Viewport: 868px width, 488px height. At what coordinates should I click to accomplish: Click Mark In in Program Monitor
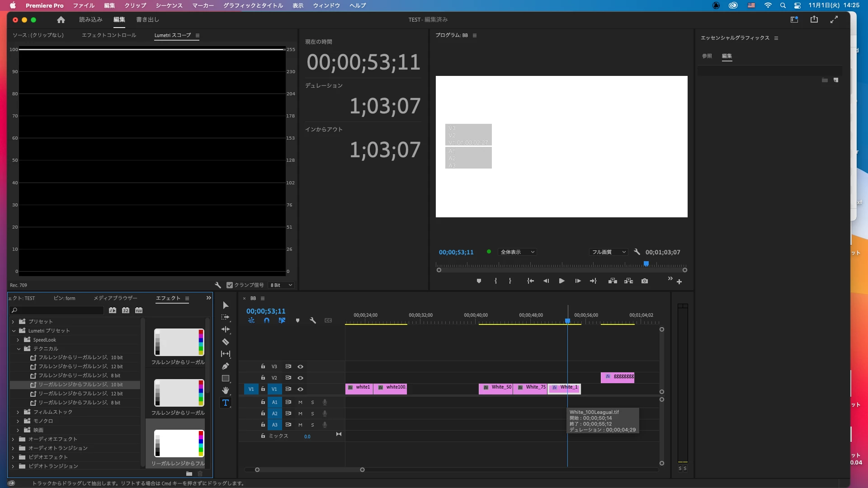496,281
